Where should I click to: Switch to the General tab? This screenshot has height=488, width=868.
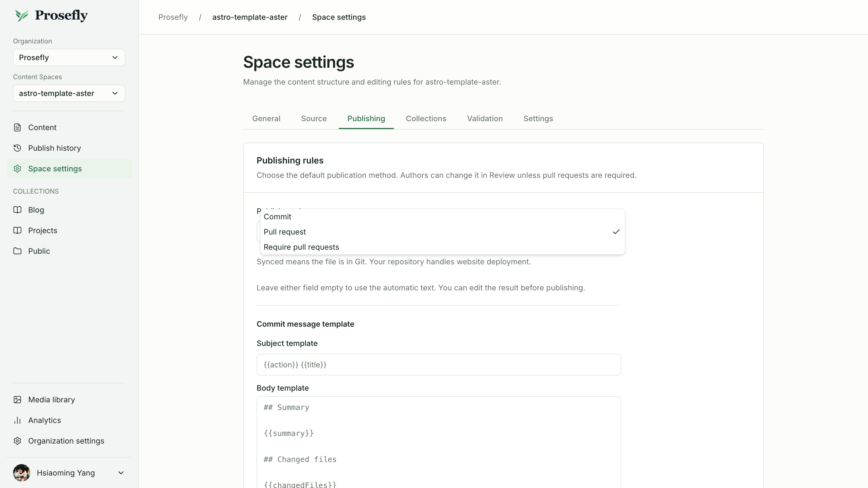pyautogui.click(x=266, y=118)
